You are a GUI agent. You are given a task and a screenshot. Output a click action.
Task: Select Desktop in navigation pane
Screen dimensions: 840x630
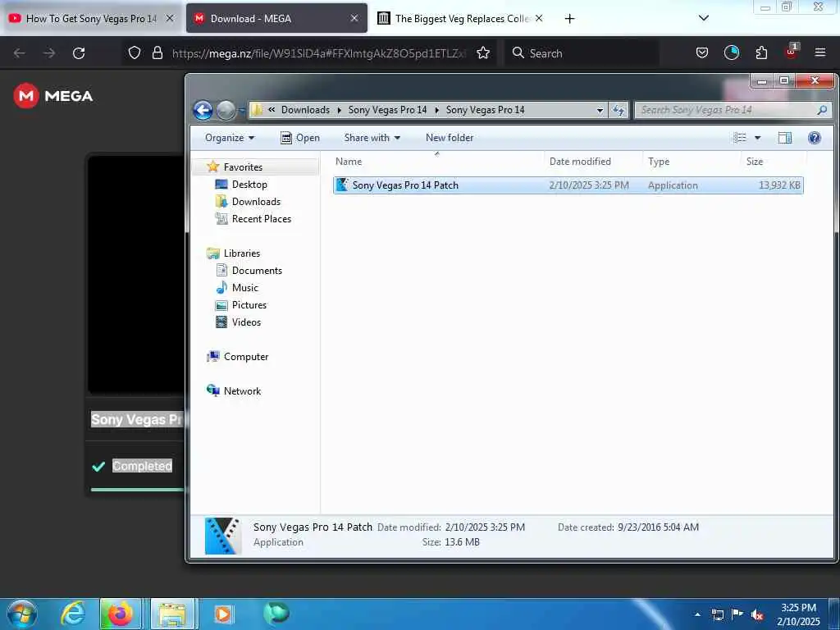pos(249,185)
